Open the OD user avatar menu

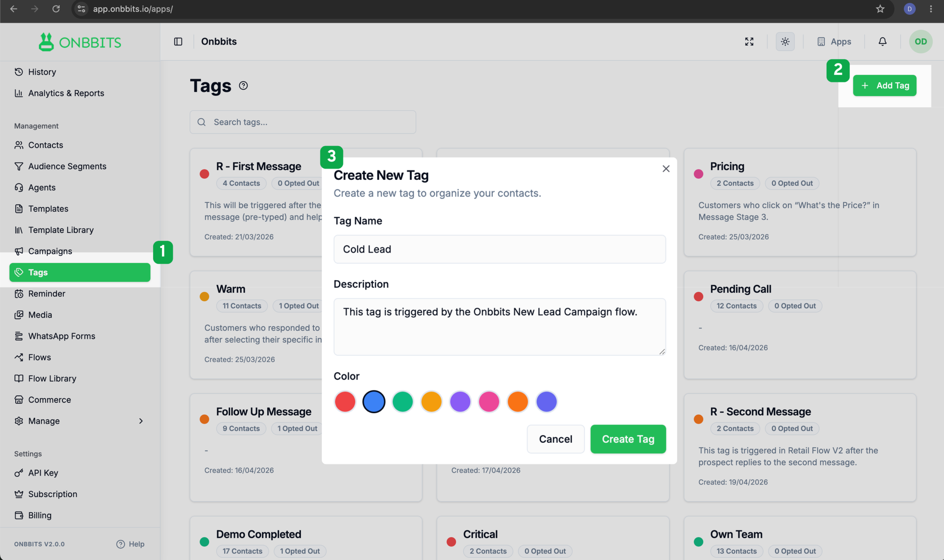921,42
